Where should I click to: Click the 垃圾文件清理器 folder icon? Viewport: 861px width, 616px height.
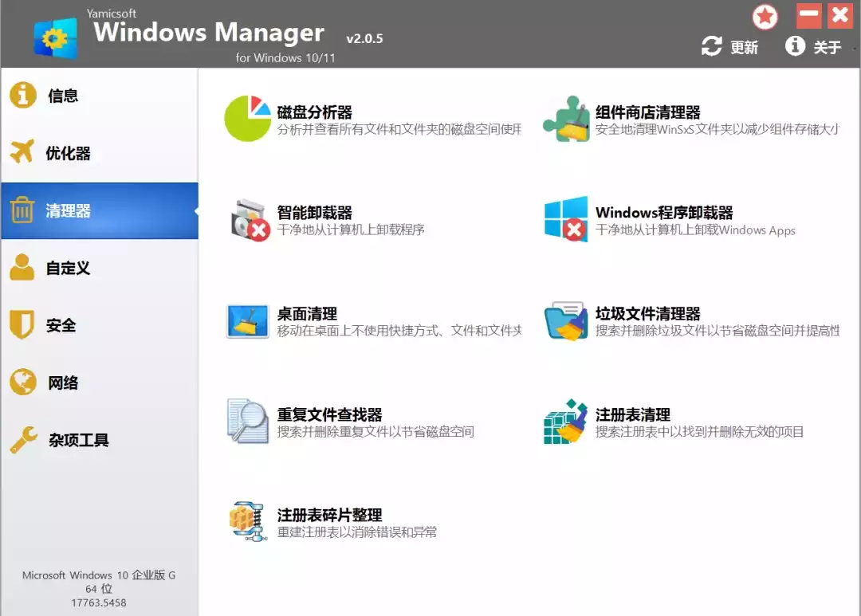click(x=566, y=320)
